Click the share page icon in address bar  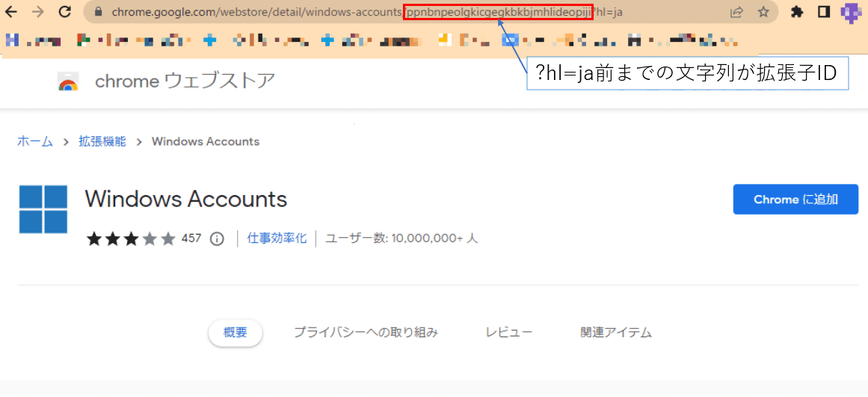[x=737, y=12]
